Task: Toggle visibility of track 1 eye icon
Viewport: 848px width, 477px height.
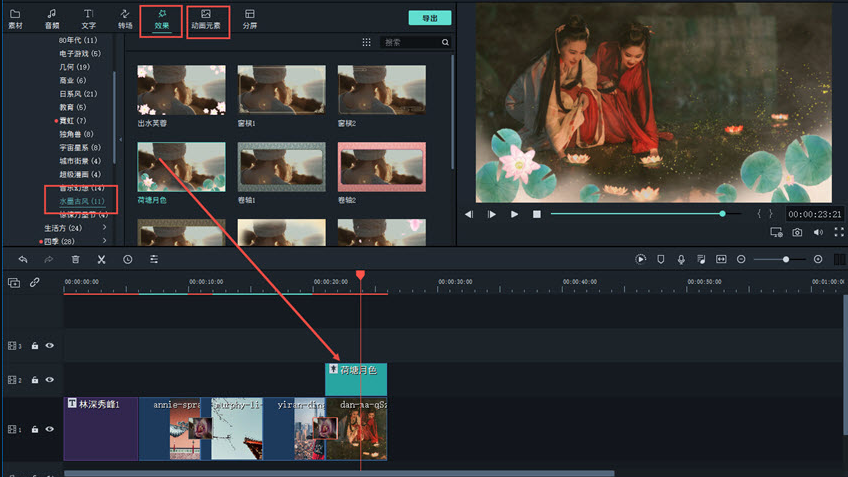Action: 49,429
